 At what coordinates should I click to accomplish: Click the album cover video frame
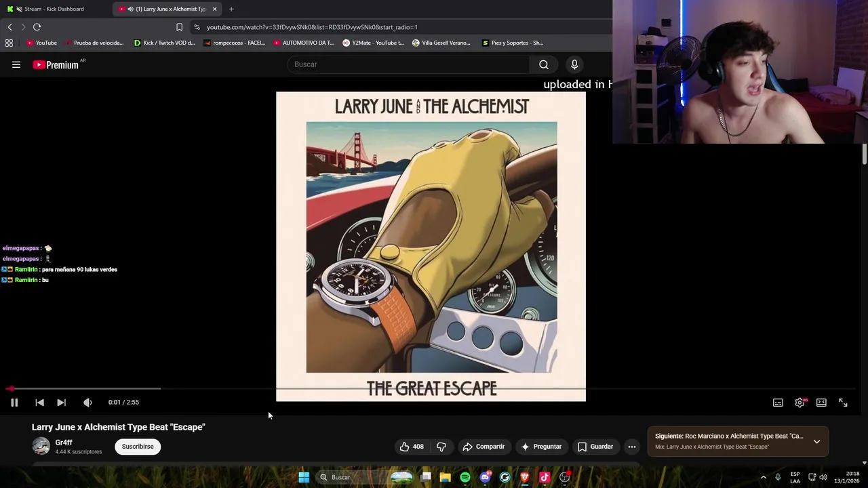pyautogui.click(x=431, y=247)
